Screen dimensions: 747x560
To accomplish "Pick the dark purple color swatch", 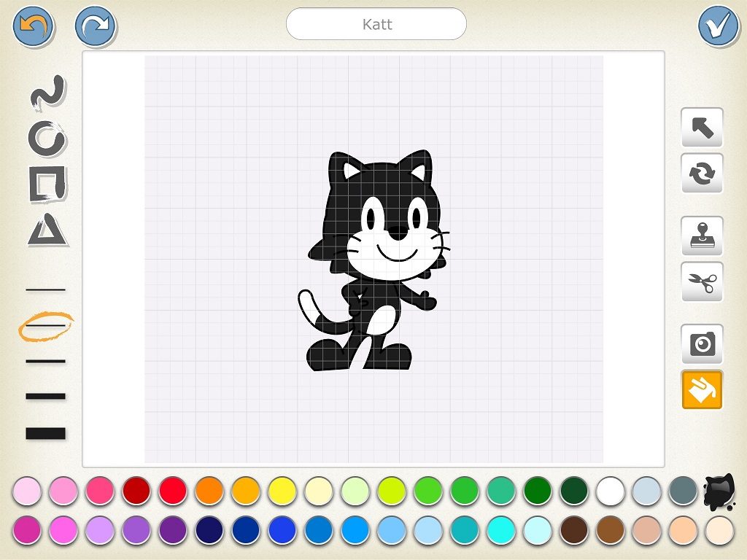I will [x=172, y=530].
